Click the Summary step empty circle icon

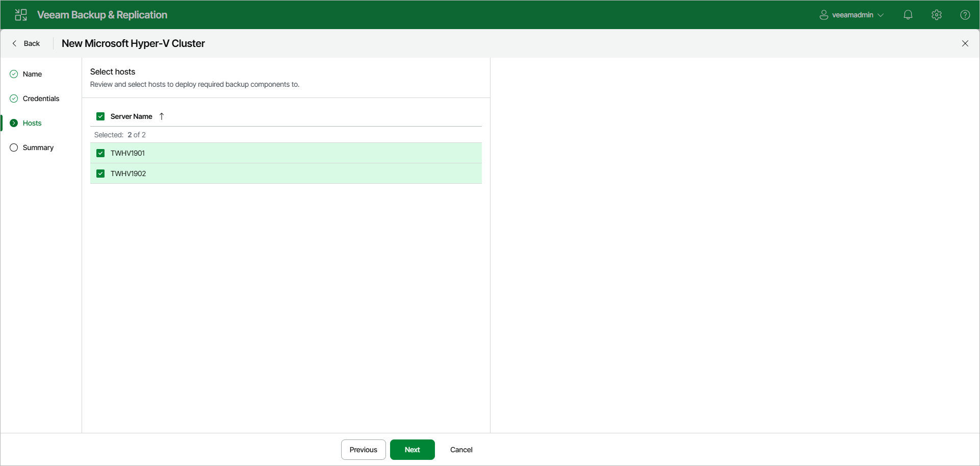(14, 148)
